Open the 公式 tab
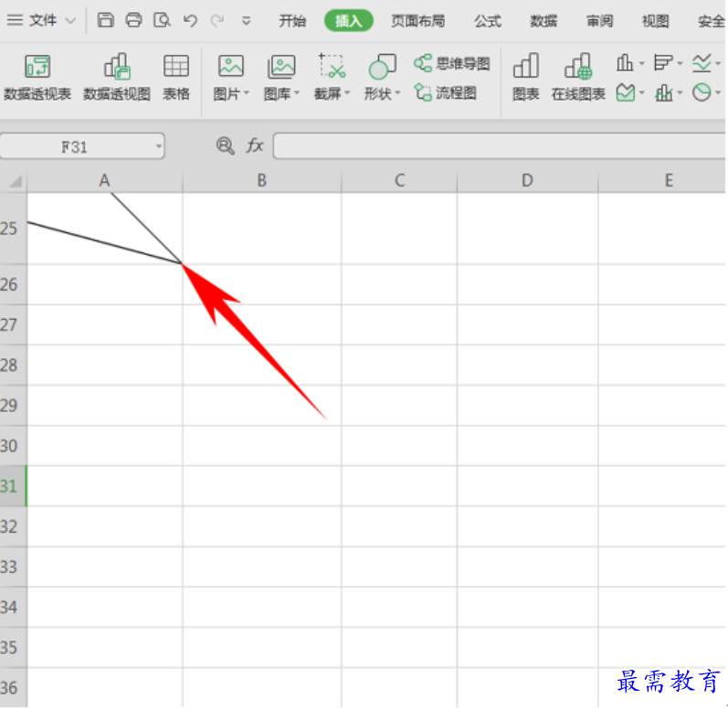Image resolution: width=728 pixels, height=710 pixels. pyautogui.click(x=488, y=21)
